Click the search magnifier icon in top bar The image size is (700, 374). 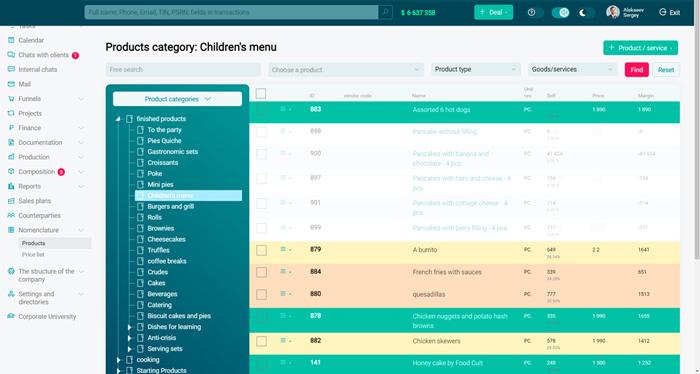tap(385, 12)
